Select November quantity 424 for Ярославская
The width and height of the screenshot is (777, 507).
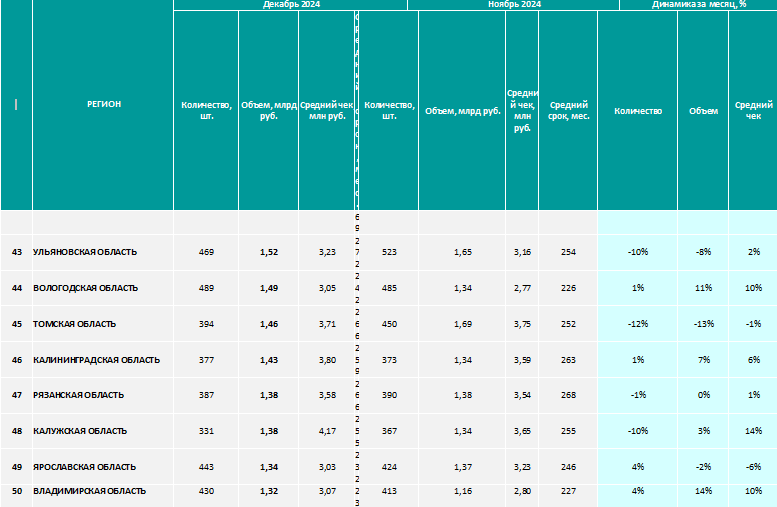[x=389, y=467]
